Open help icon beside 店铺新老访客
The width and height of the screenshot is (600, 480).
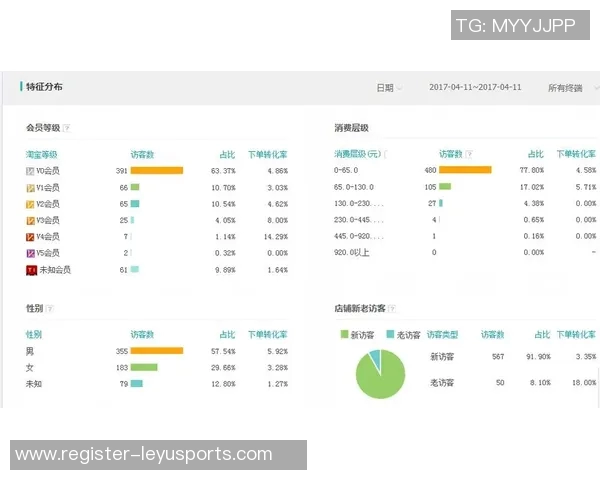tap(392, 309)
